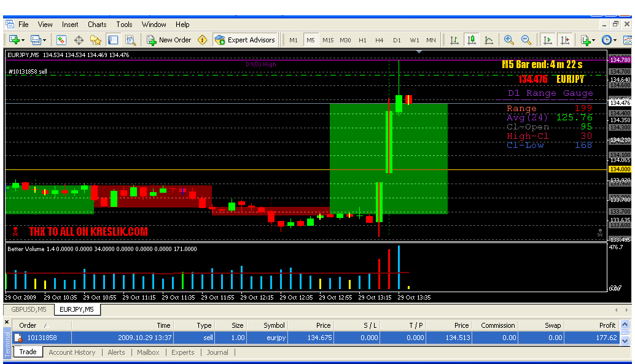
Task: Switch chart to bar chart style
Action: click(x=454, y=40)
